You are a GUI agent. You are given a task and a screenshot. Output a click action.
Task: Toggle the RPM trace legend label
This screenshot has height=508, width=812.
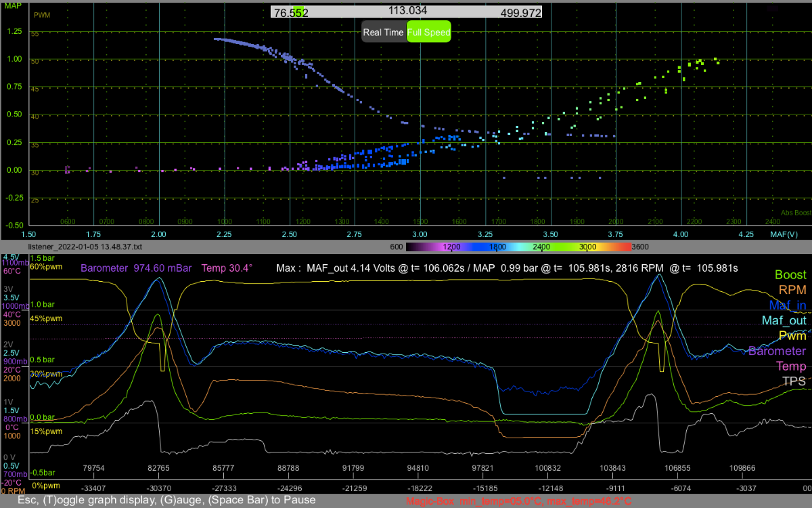792,291
